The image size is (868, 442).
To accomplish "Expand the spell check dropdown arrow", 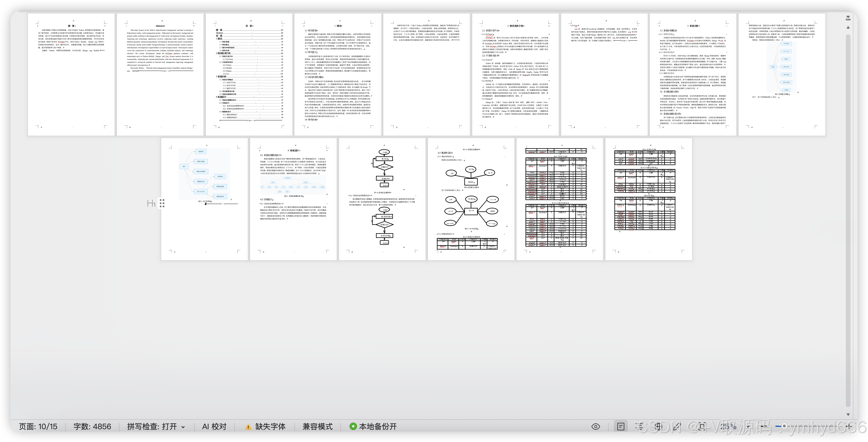I will click(183, 427).
